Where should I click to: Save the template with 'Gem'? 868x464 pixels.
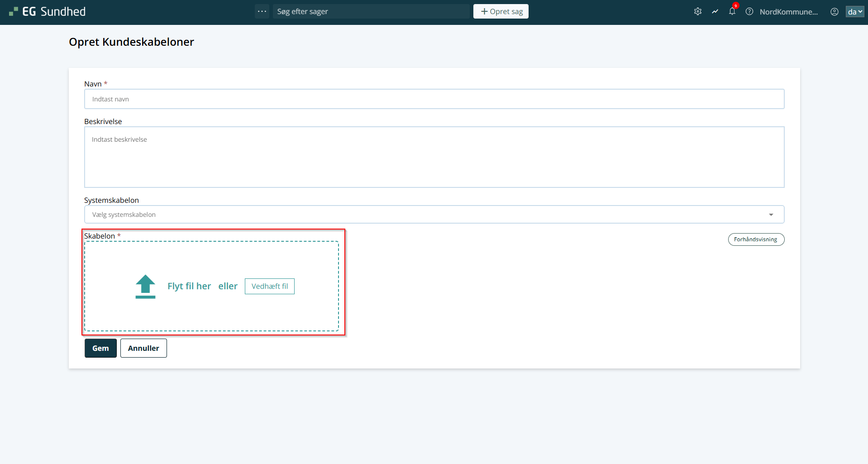click(100, 348)
